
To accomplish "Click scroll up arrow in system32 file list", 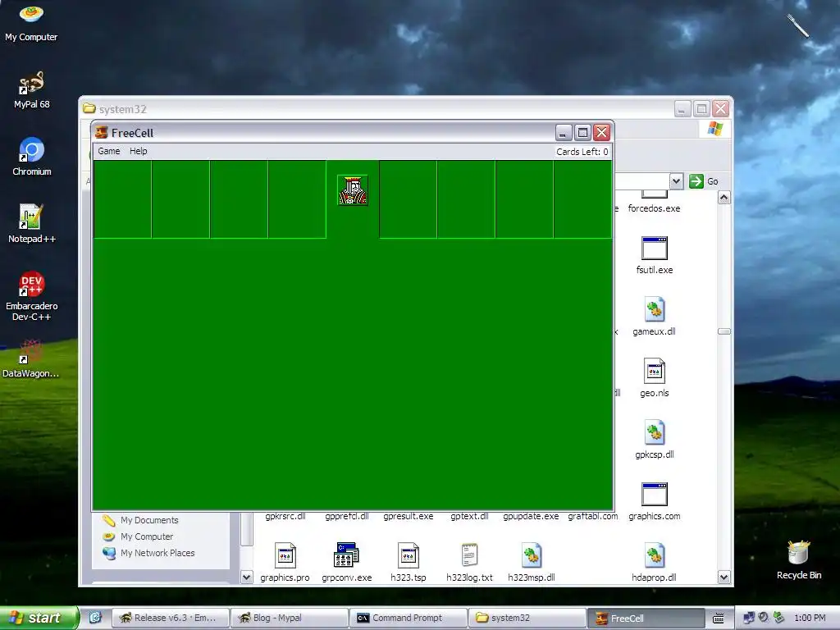I will pos(724,199).
